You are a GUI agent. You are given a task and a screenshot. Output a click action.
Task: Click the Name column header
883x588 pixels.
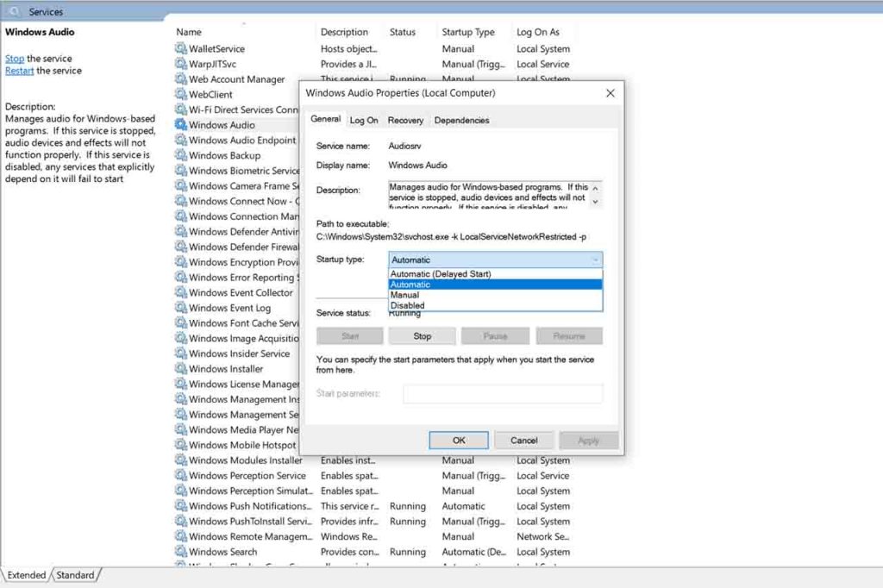(189, 32)
